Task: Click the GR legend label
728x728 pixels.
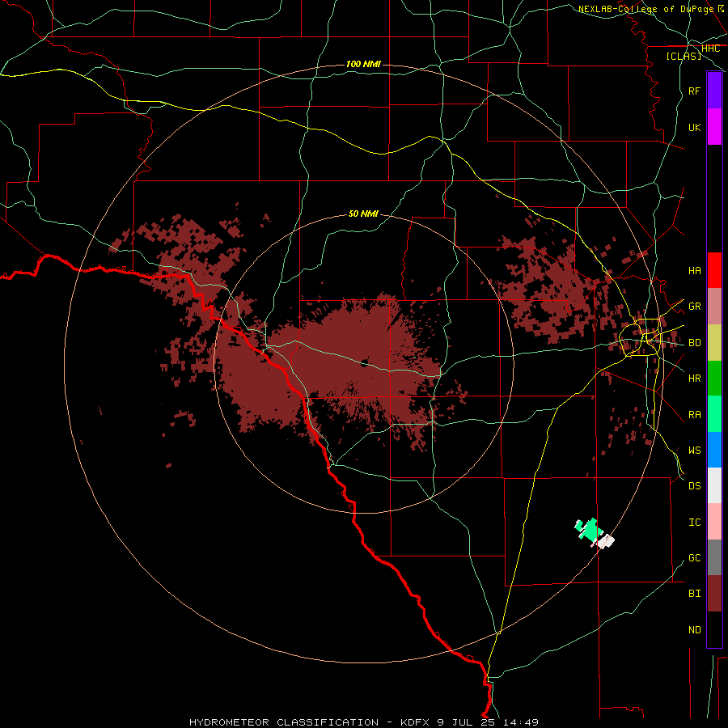Action: [695, 307]
